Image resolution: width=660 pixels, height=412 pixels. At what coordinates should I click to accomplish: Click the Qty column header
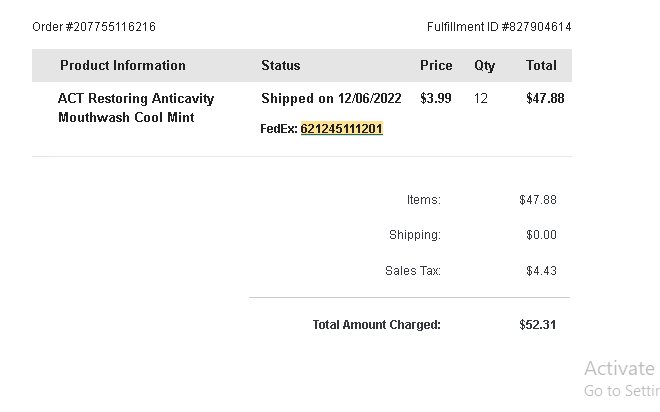484,66
